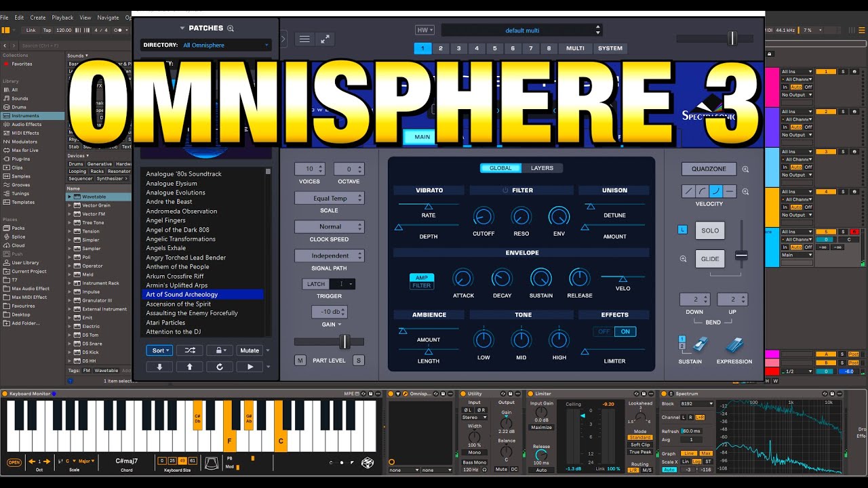Select the convex velocity curve icon
The image size is (868, 488).
tap(702, 192)
